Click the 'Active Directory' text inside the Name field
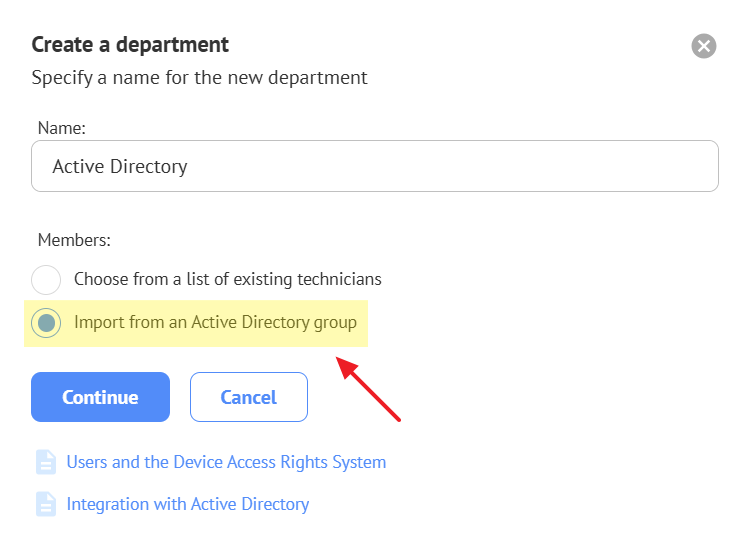The height and width of the screenshot is (550, 749). (x=120, y=166)
